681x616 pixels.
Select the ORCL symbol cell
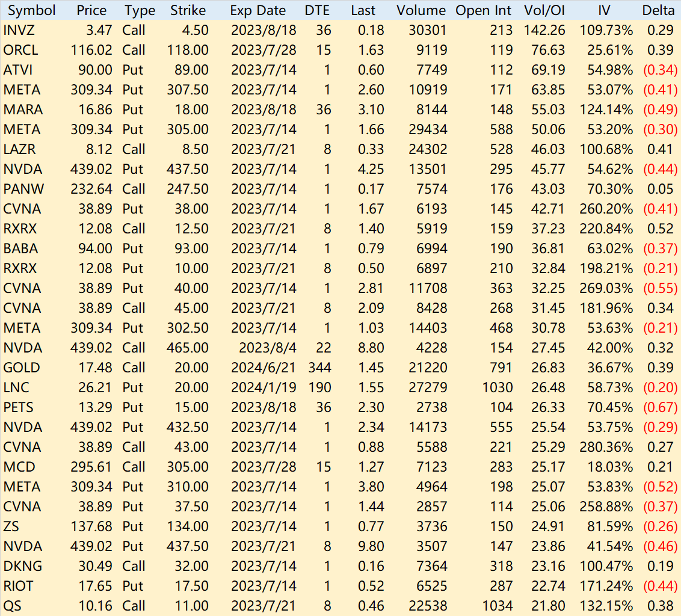click(21, 50)
